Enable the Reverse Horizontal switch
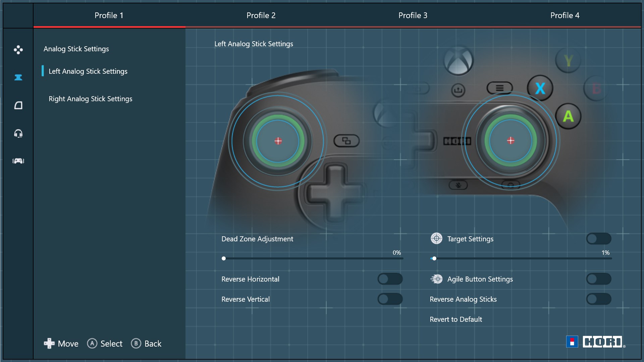644x362 pixels. point(390,279)
